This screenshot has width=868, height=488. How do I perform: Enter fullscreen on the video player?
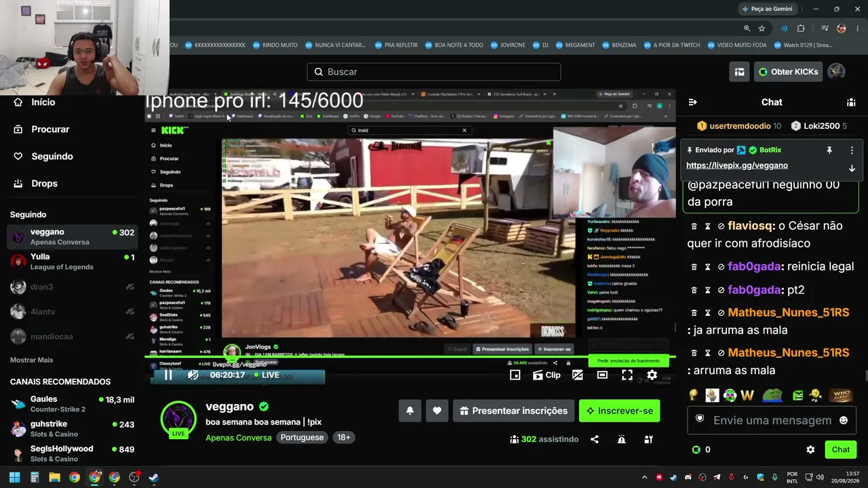pyautogui.click(x=627, y=375)
